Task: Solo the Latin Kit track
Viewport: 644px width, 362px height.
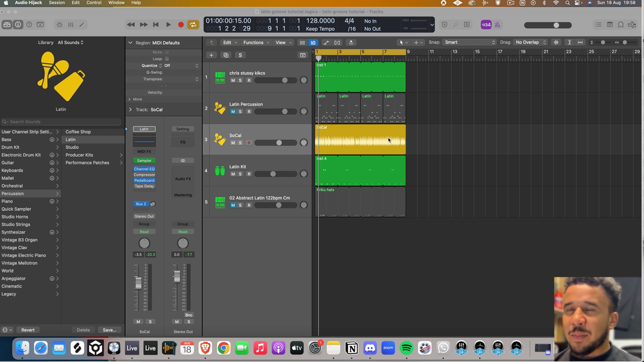Action: [x=240, y=174]
